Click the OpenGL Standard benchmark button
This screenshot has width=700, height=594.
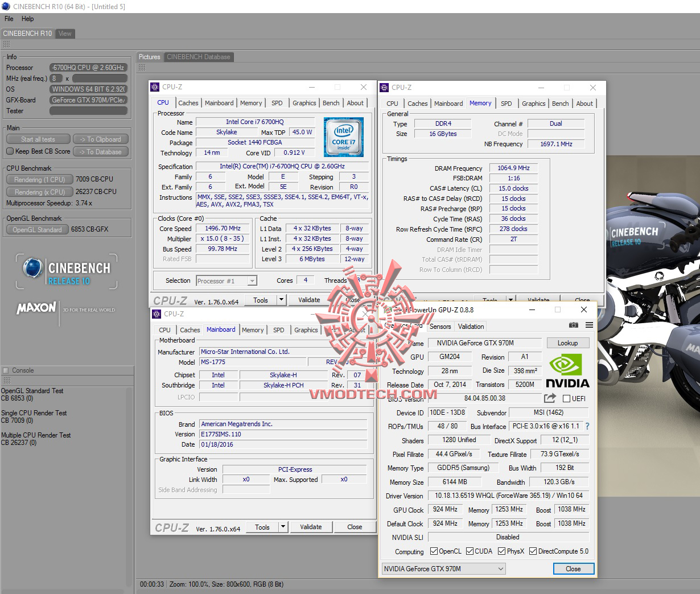pyautogui.click(x=38, y=229)
